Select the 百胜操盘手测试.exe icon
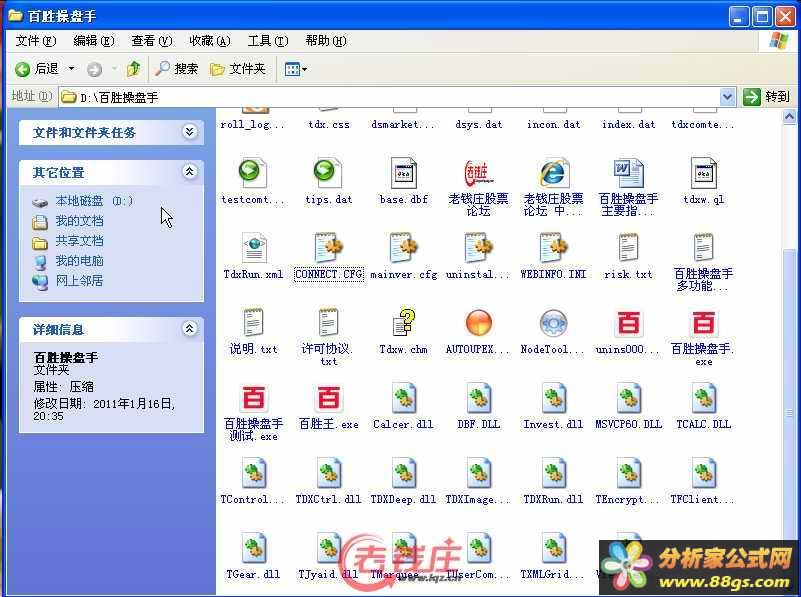The image size is (801, 597). (x=253, y=398)
